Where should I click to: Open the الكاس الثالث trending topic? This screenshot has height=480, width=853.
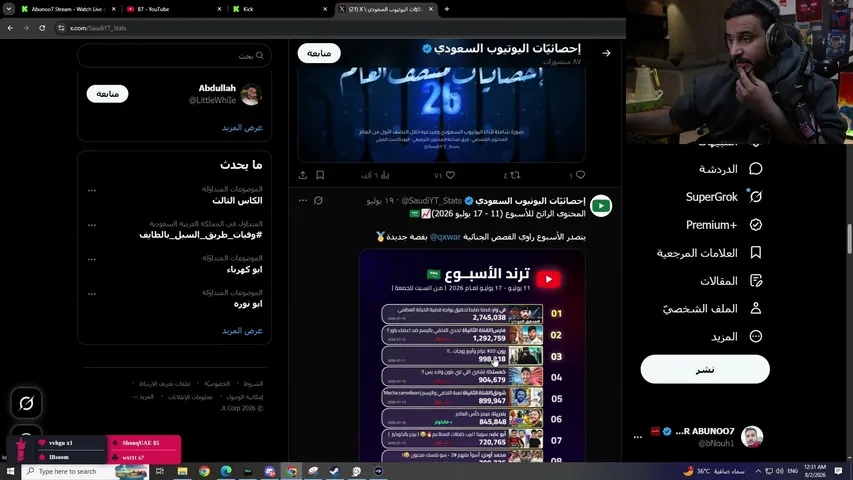click(x=237, y=200)
